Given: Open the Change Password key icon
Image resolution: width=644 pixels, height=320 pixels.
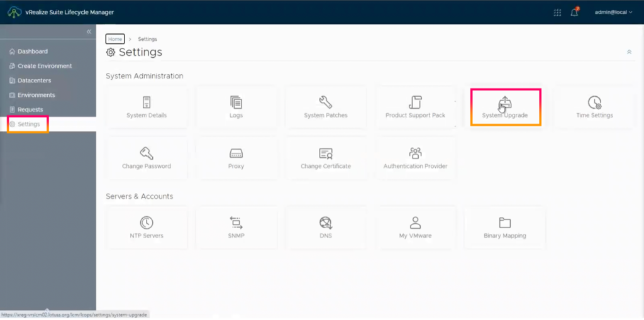Looking at the screenshot, I should 147,153.
